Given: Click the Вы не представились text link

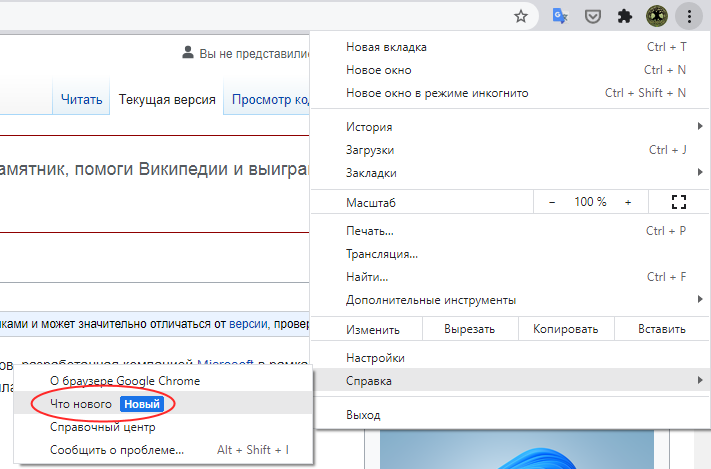Looking at the screenshot, I should coord(254,54).
